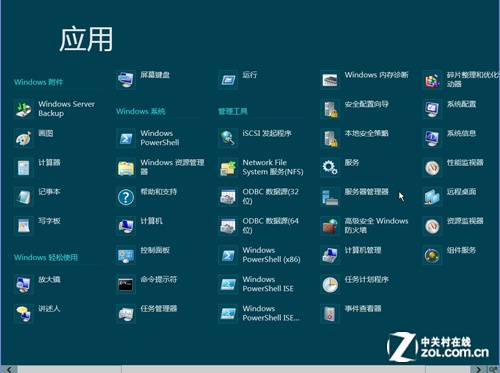Open 碎片整理和优化驱动器 defragment icon
This screenshot has height=373, width=500.
point(432,80)
